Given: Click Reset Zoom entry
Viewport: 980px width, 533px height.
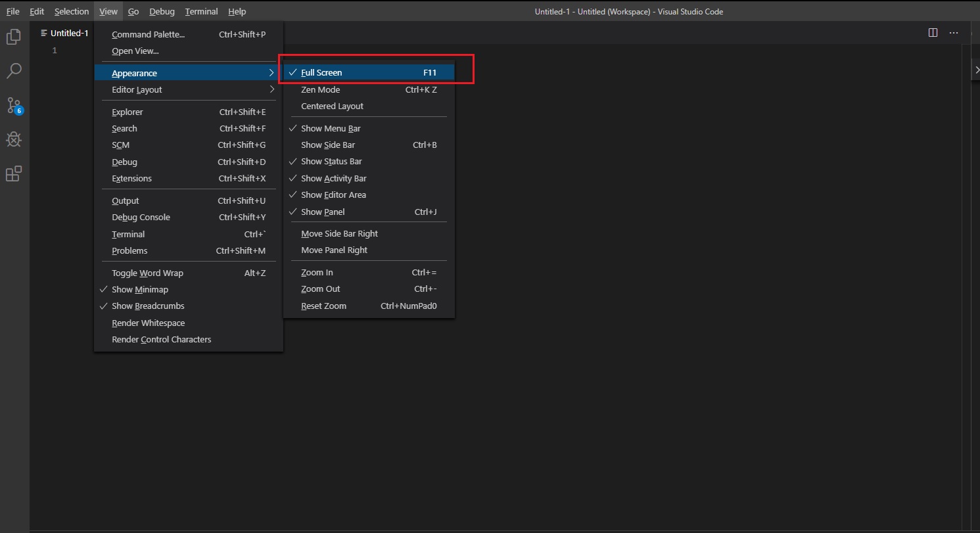Looking at the screenshot, I should pyautogui.click(x=369, y=306).
